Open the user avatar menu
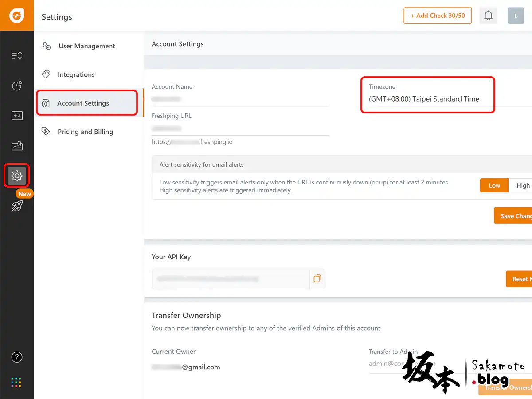This screenshot has height=399, width=532. (x=516, y=16)
